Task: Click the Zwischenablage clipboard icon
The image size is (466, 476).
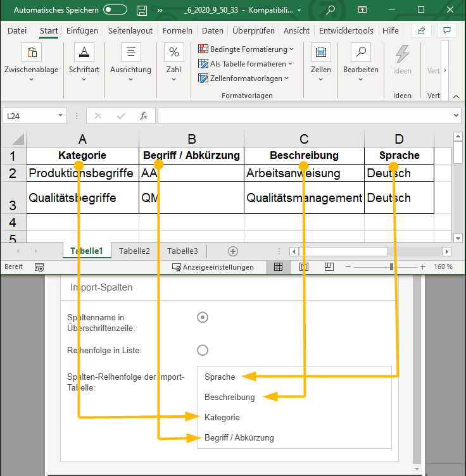Action: pos(32,53)
